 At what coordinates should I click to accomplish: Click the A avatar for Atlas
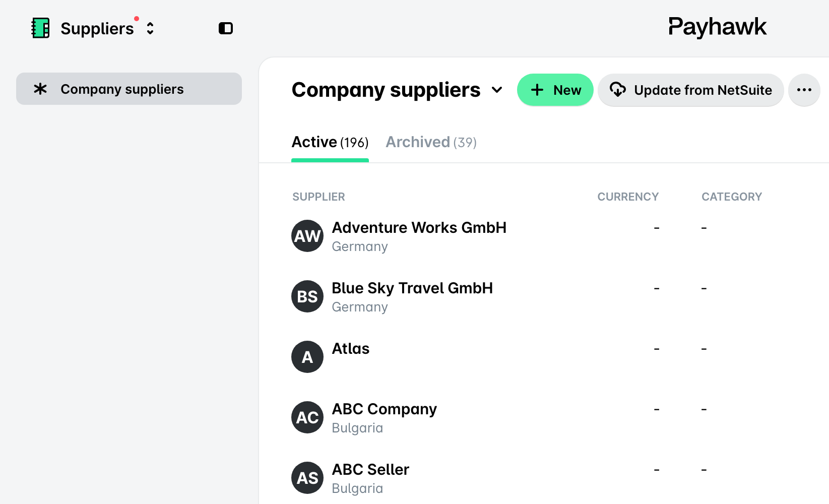pyautogui.click(x=307, y=357)
